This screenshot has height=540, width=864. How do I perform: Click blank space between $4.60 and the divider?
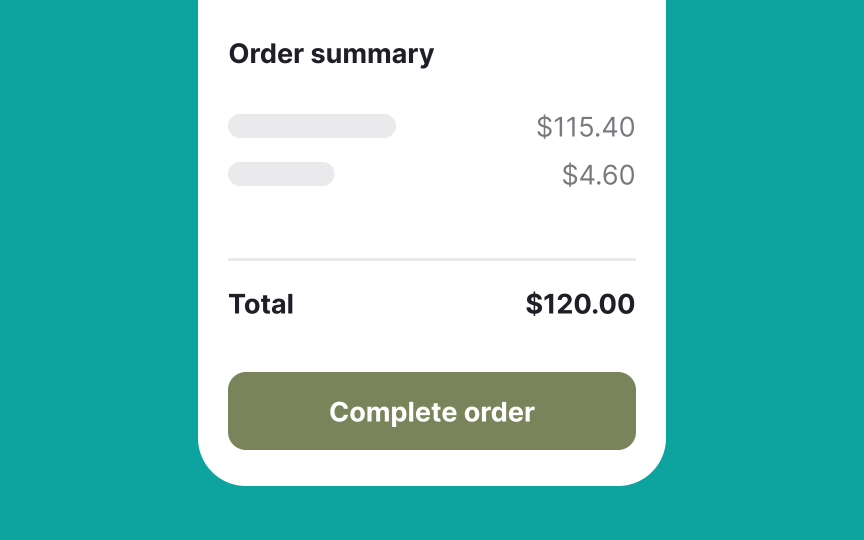click(432, 220)
